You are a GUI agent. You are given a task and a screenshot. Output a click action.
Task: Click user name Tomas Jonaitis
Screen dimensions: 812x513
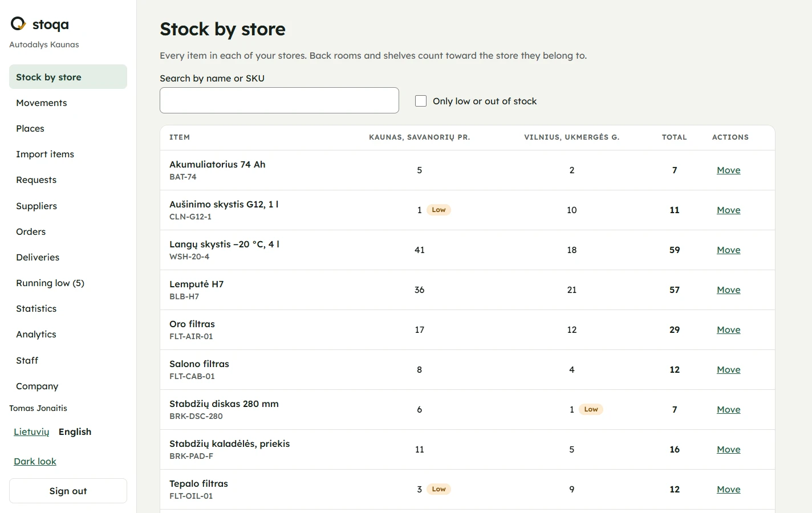click(38, 408)
